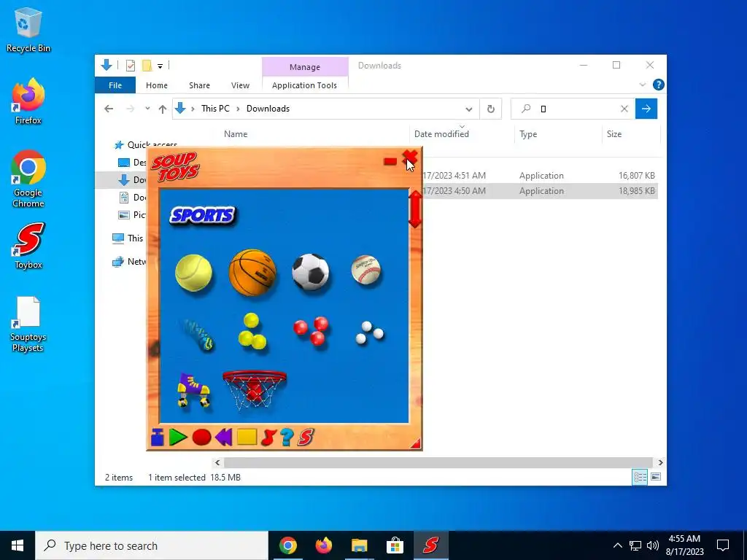Expand the address bar history dropdown
The height and width of the screenshot is (560, 747).
pyautogui.click(x=469, y=109)
